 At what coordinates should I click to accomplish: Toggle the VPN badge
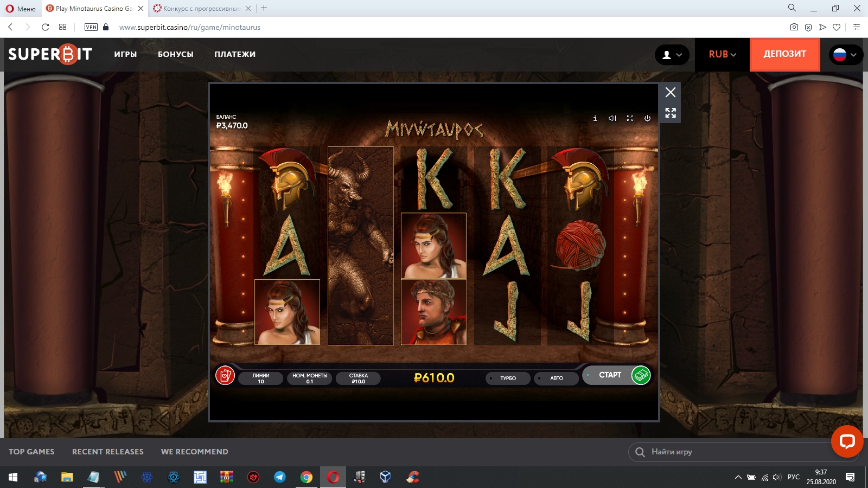point(91,27)
